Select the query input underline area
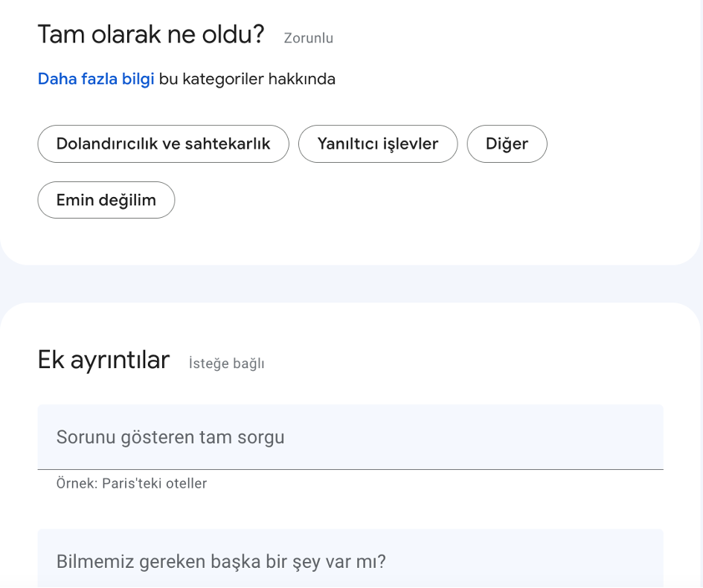Viewport: 703px width, 588px height. point(350,468)
